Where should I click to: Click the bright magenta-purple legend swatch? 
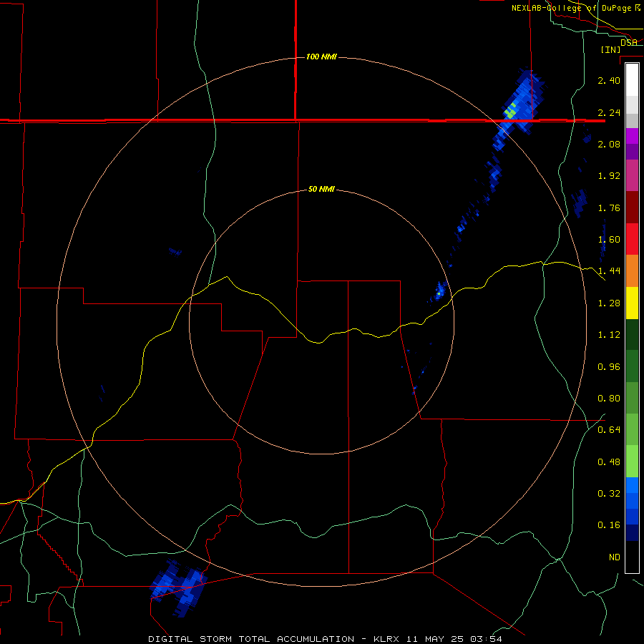click(x=632, y=136)
